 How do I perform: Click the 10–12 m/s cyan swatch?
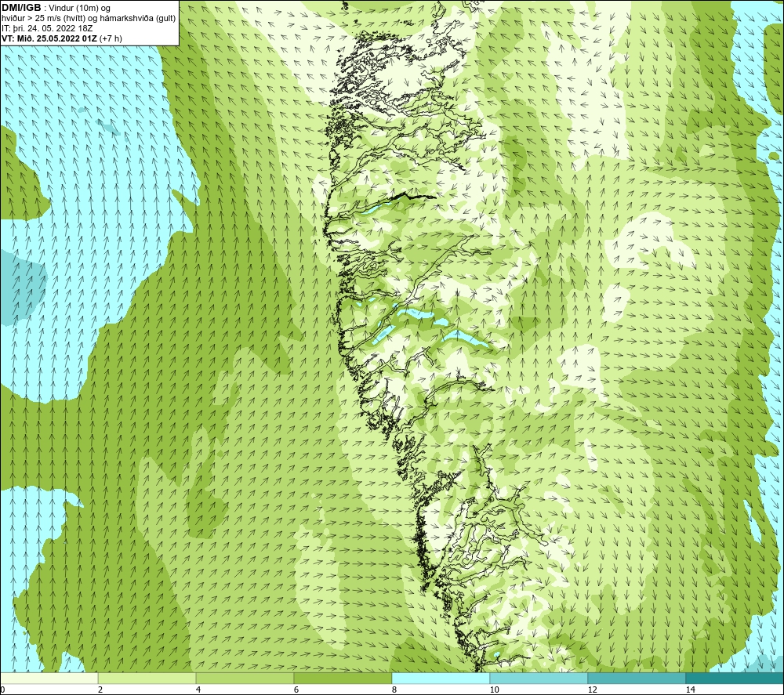(x=539, y=678)
